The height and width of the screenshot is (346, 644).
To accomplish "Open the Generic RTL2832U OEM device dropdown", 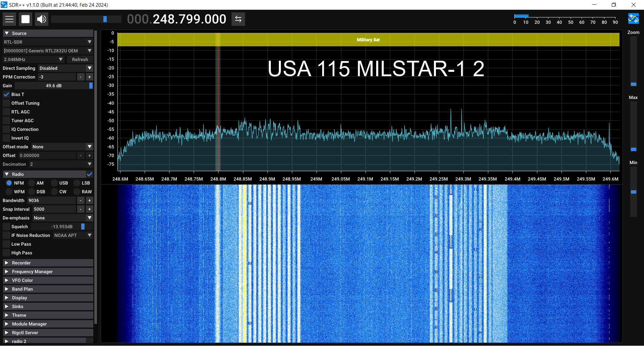I will (48, 51).
